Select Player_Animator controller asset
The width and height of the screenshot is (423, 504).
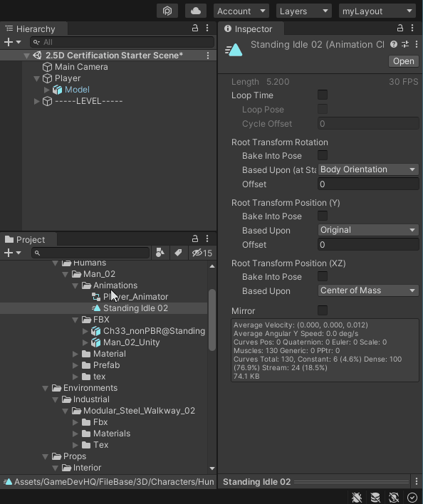(130, 297)
